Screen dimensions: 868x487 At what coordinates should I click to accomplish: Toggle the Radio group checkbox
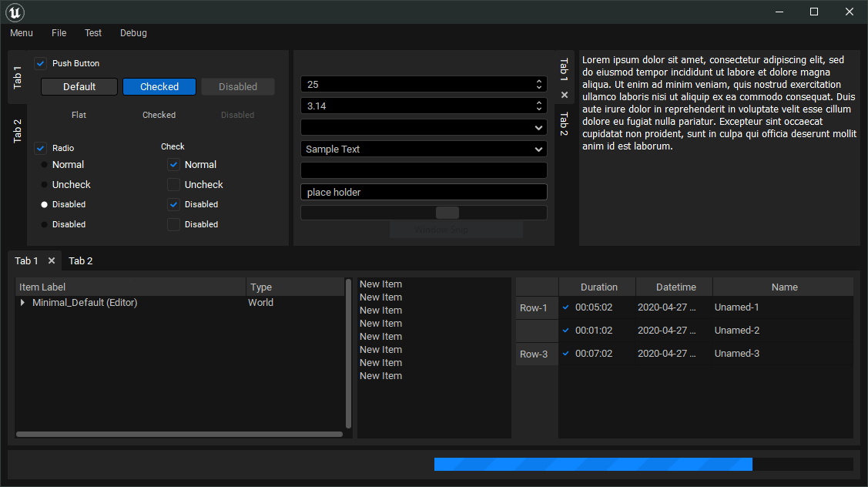coord(41,148)
